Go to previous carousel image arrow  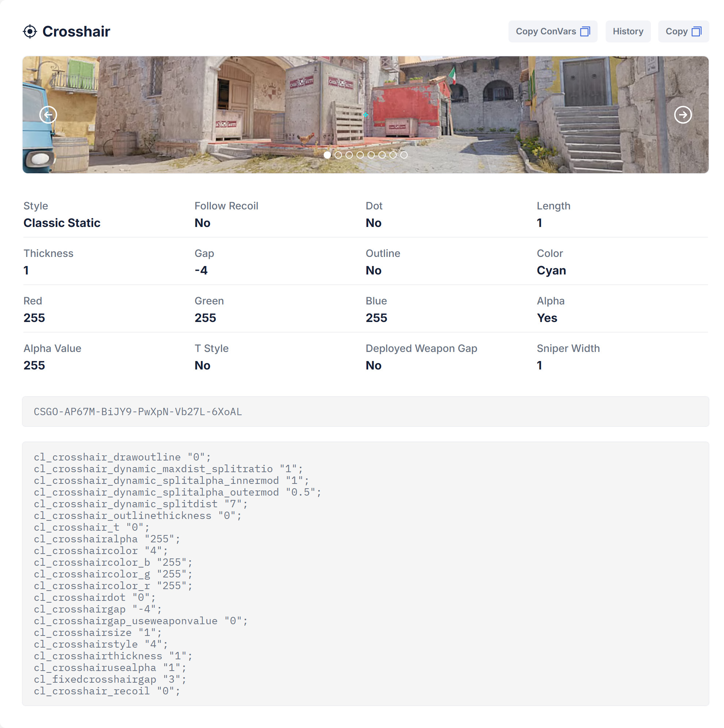pyautogui.click(x=48, y=114)
